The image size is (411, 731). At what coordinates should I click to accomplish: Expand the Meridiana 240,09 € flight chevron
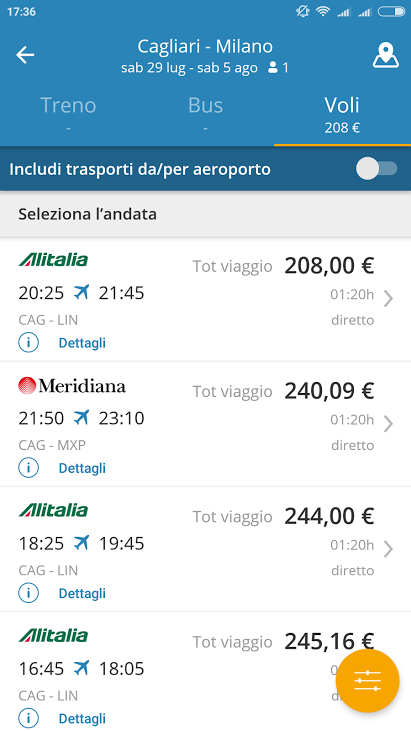[388, 424]
